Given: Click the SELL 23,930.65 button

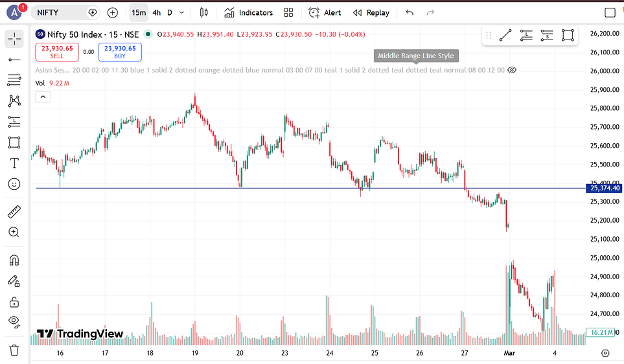Looking at the screenshot, I should click(x=57, y=52).
